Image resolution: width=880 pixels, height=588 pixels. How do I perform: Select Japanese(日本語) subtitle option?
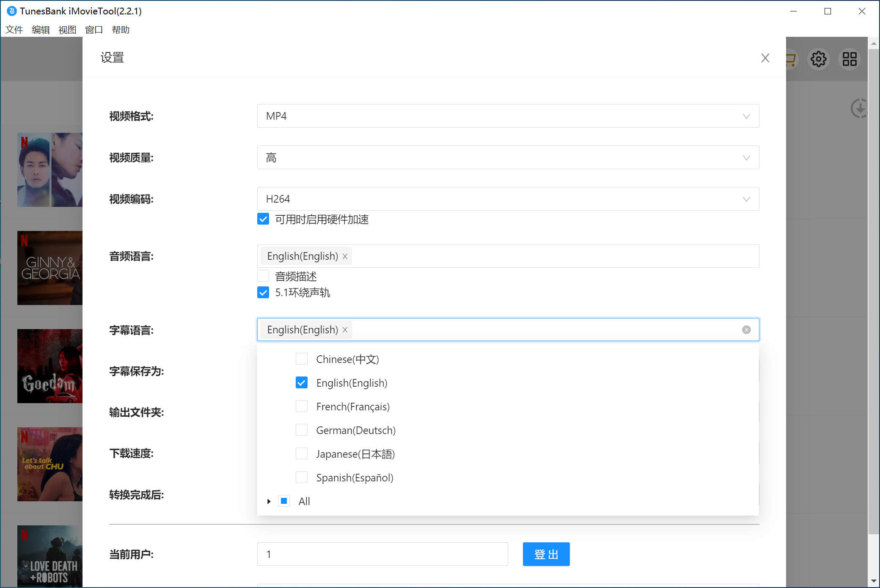(302, 454)
